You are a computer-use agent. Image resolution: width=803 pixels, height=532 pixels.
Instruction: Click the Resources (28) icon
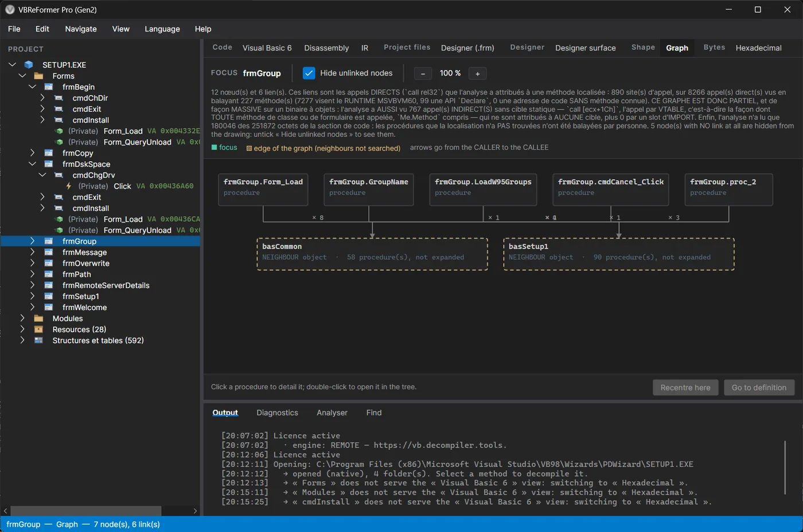coord(38,329)
